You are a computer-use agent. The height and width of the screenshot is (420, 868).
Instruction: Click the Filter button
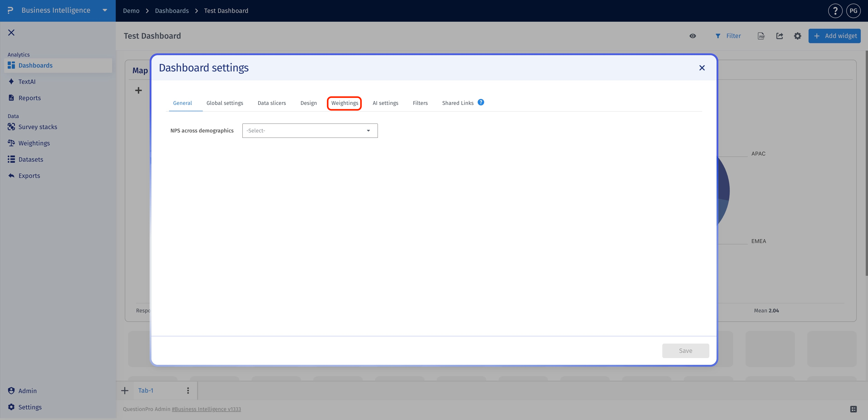[x=728, y=36]
